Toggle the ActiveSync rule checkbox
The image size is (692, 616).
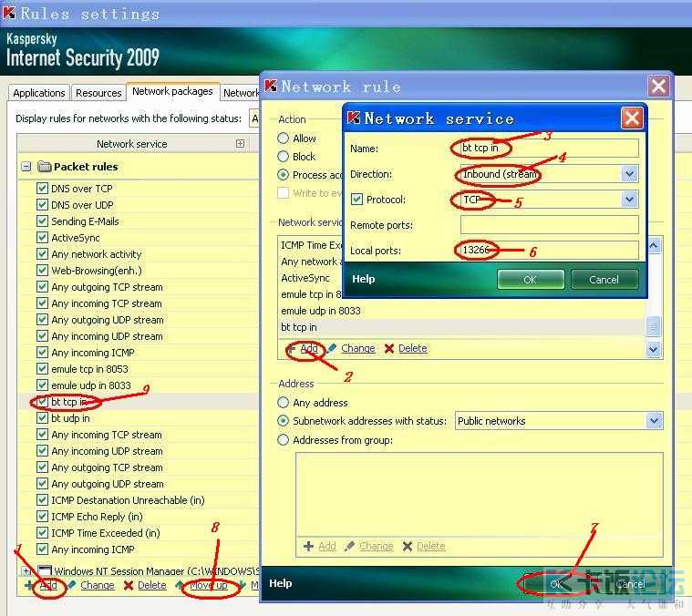pyautogui.click(x=42, y=237)
